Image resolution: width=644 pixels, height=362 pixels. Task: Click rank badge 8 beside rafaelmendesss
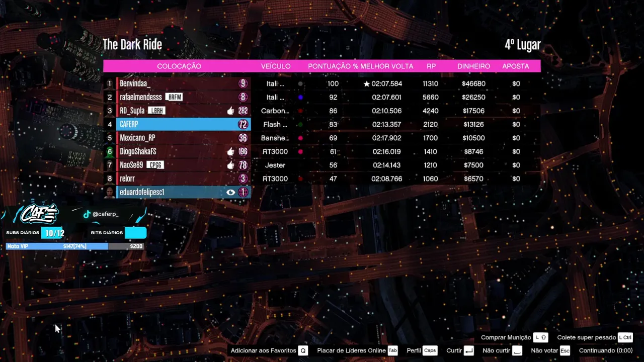(243, 97)
